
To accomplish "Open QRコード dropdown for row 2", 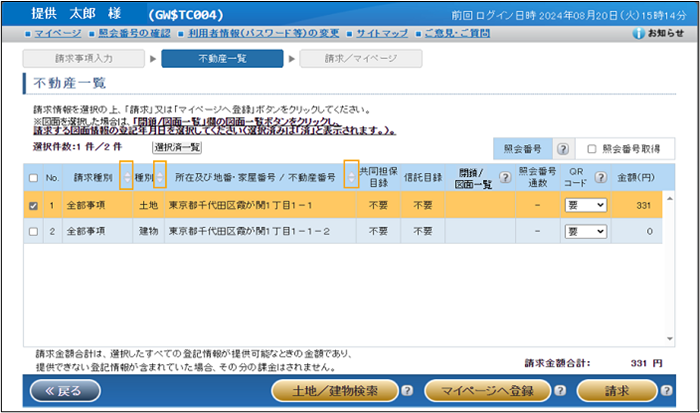I will coord(585,231).
